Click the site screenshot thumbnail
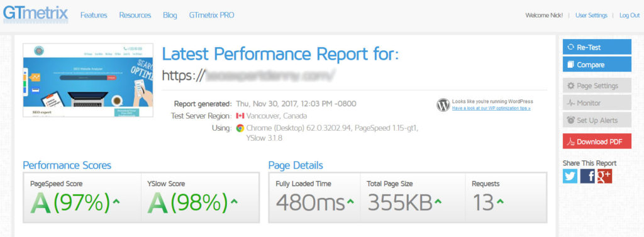644x237 pixels. pyautogui.click(x=88, y=80)
